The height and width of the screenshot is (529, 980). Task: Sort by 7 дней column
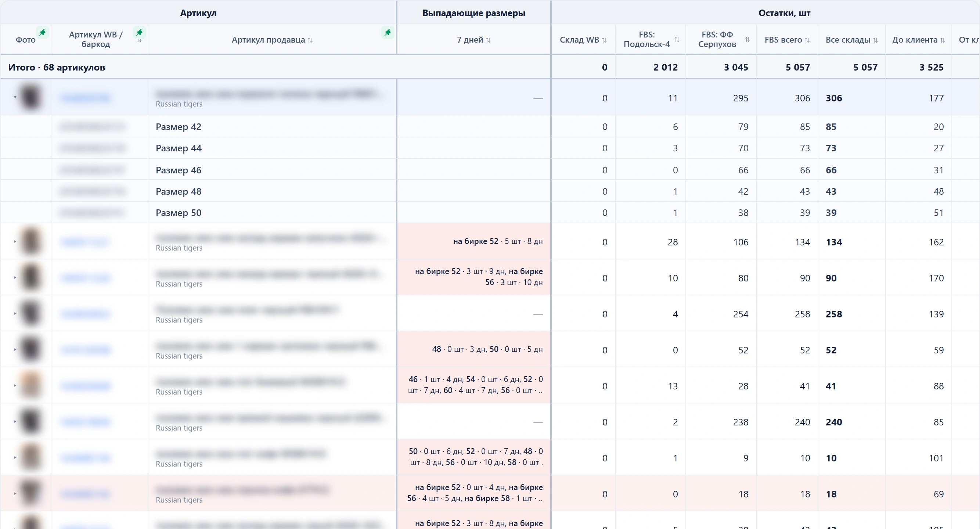pos(488,40)
